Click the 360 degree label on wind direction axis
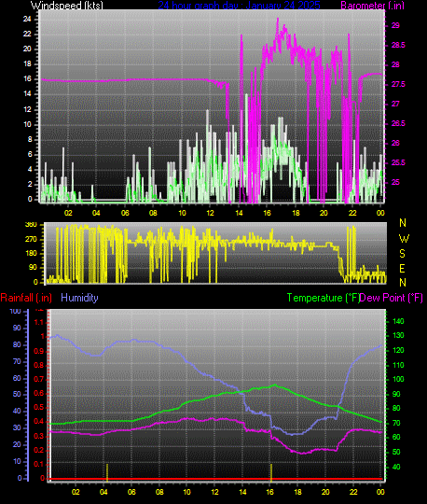Screen dimensions: 427x504 pos(31,225)
